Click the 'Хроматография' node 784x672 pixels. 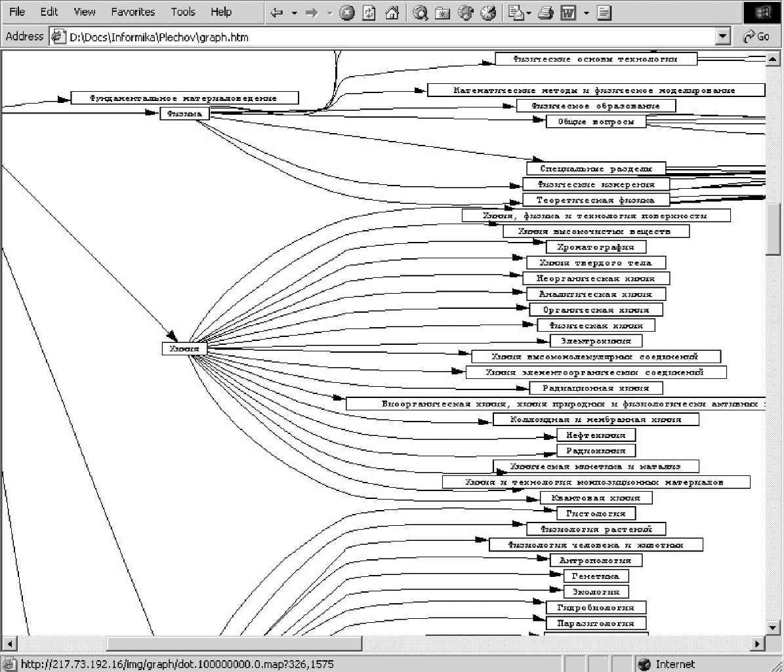(596, 247)
